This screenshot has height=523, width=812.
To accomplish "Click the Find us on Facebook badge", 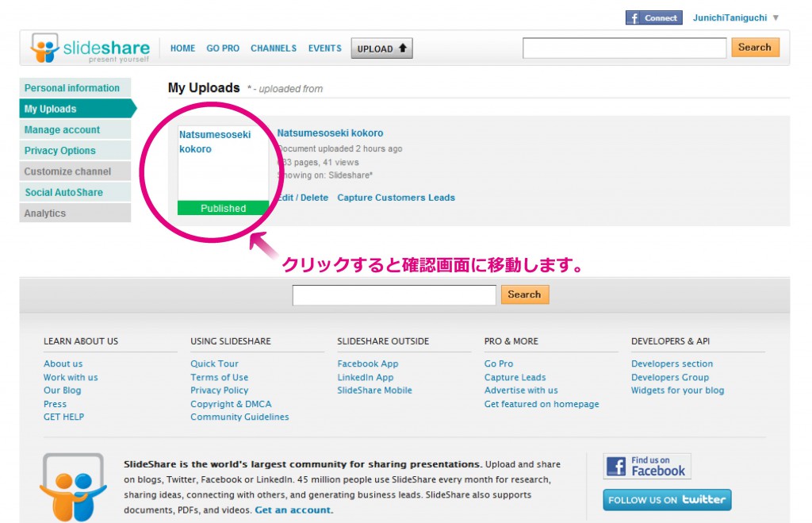I will [x=647, y=466].
